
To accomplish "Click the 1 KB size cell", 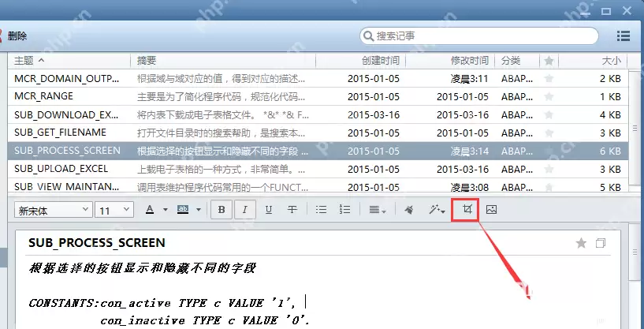I will (x=610, y=96).
